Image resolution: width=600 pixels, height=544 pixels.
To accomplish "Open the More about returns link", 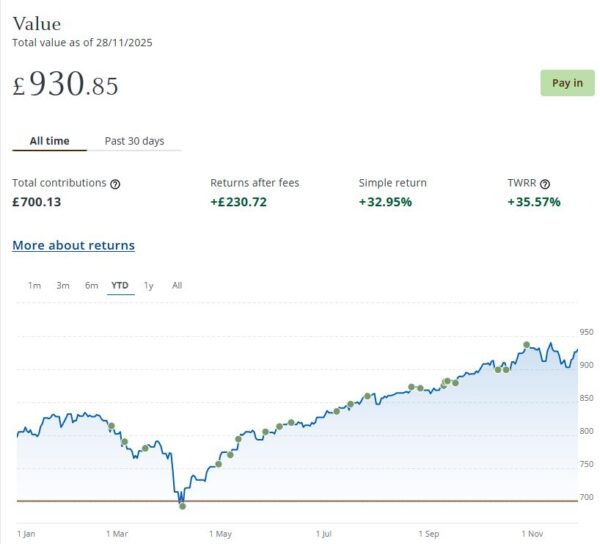I will point(73,245).
